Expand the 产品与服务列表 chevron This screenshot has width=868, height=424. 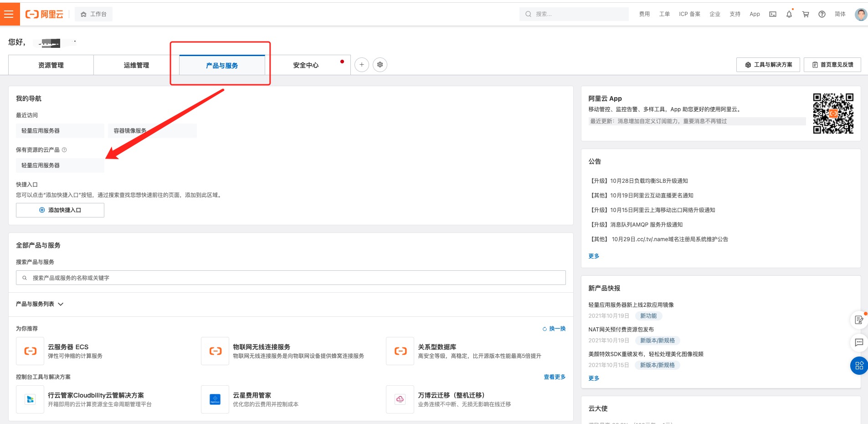tap(61, 304)
